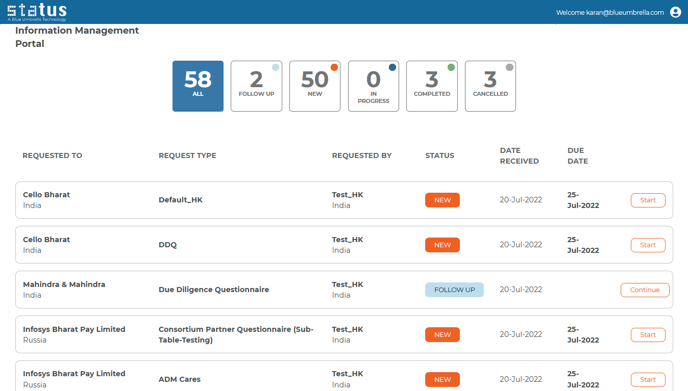Start the Consortium Partner Questionnaire request
The height and width of the screenshot is (391, 688).
(x=648, y=334)
